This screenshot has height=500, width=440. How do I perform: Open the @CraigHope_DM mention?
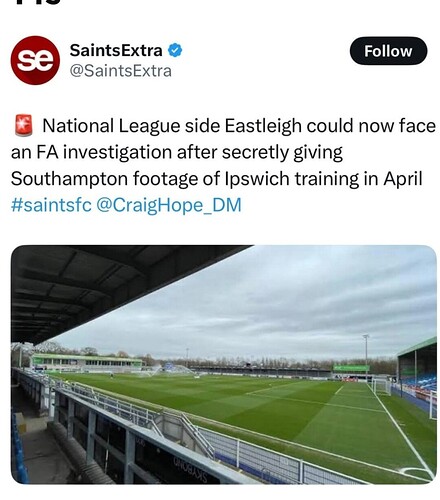click(169, 205)
